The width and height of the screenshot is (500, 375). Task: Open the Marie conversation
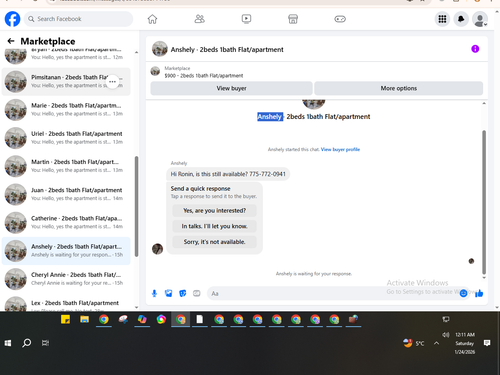tap(66, 110)
